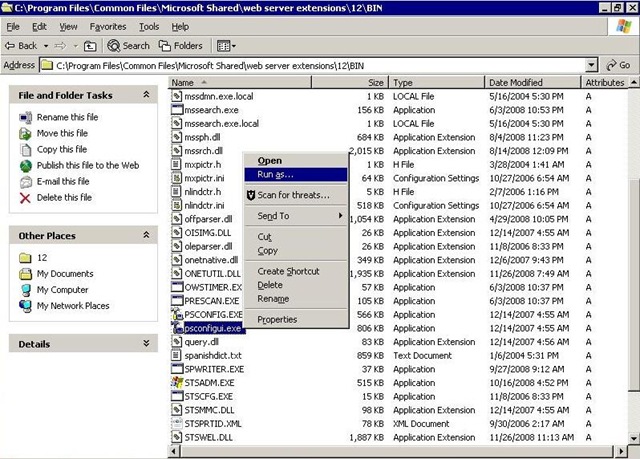
Task: Open the Tools menu
Action: click(149, 27)
